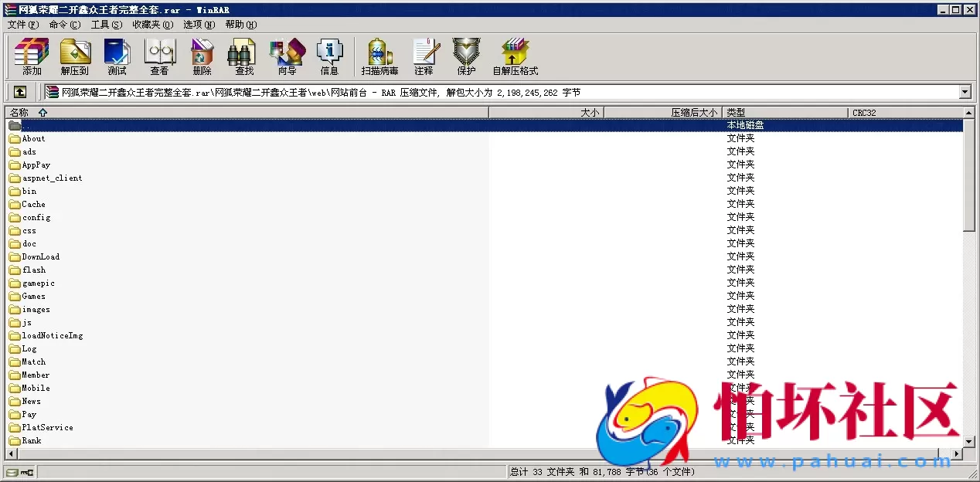Sort by the 大小 (Size) column header
980x482 pixels.
click(589, 112)
